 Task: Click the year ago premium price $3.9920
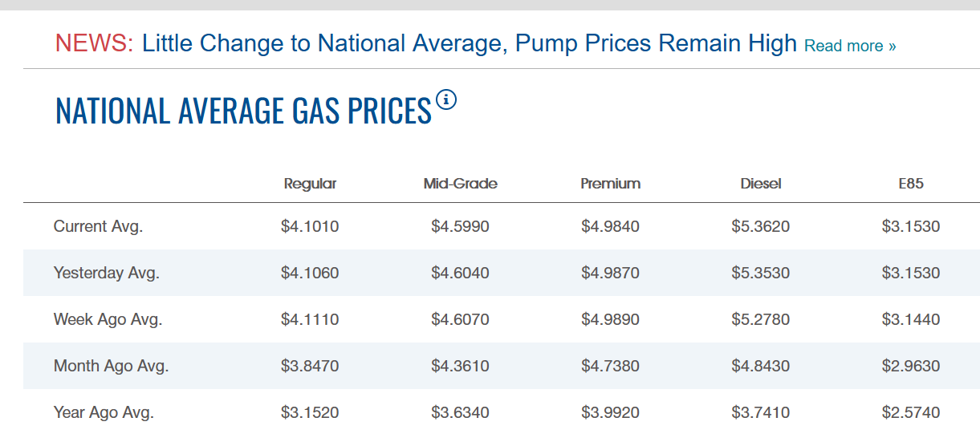click(610, 413)
